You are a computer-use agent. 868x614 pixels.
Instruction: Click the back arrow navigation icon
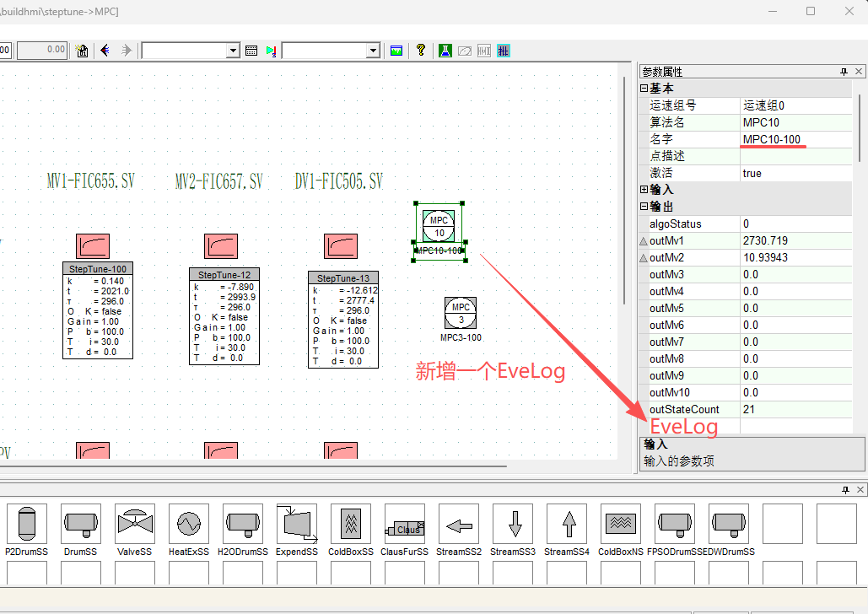tap(105, 51)
